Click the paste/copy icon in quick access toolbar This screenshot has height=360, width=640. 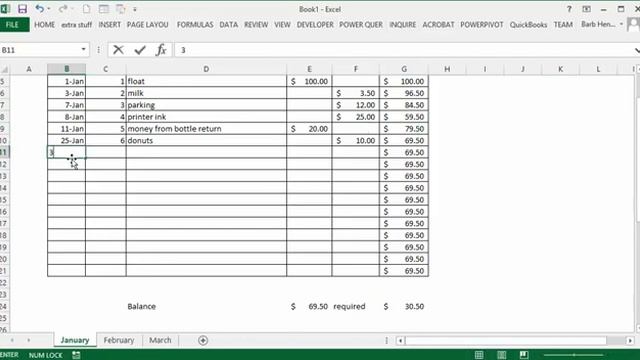121,9
